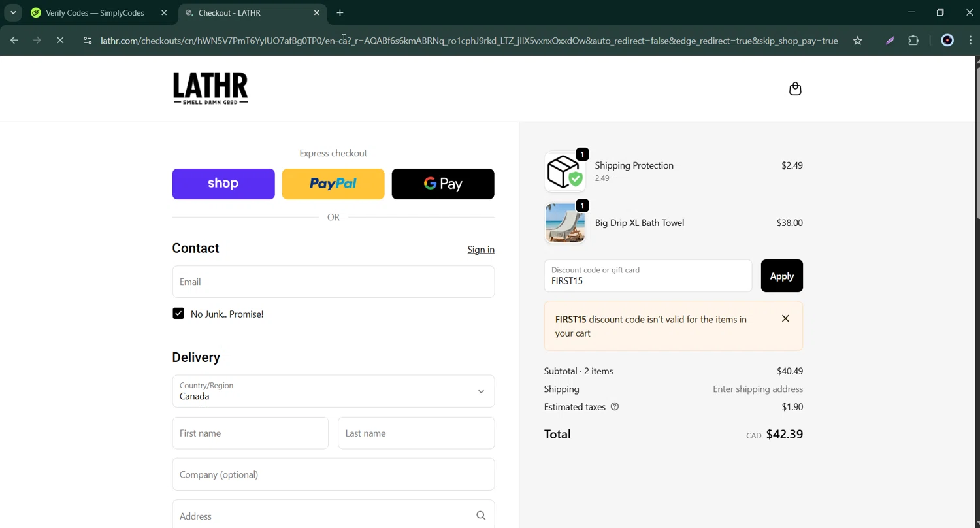Click the Shipping Protection product thumbnail
The width and height of the screenshot is (980, 528).
[565, 172]
